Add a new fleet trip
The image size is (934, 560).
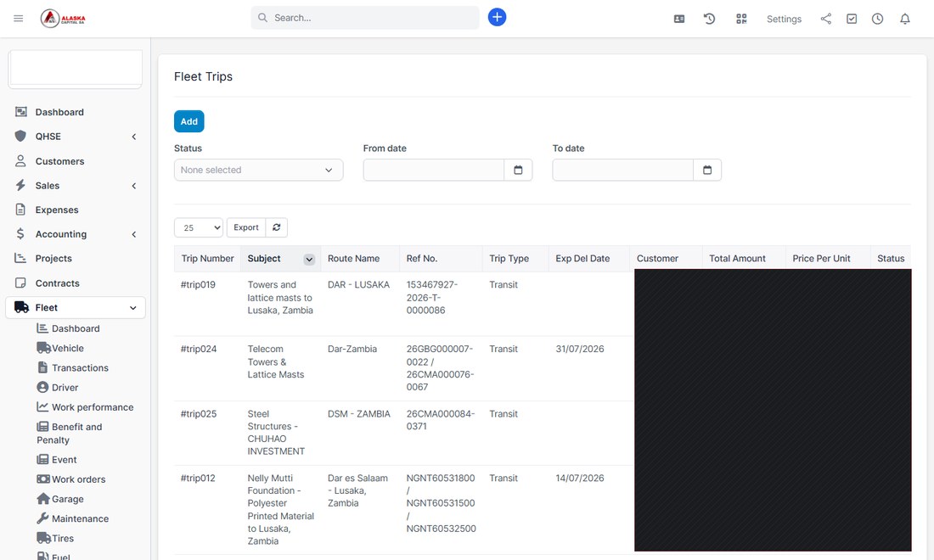coord(188,121)
